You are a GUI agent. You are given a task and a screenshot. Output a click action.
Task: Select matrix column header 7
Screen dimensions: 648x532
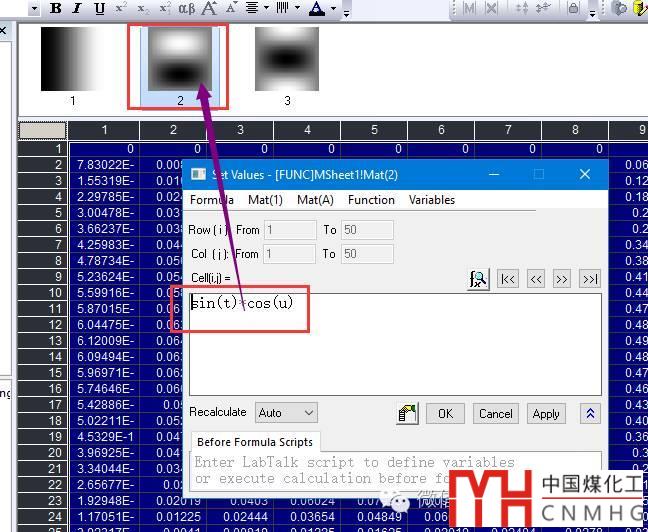[508, 130]
